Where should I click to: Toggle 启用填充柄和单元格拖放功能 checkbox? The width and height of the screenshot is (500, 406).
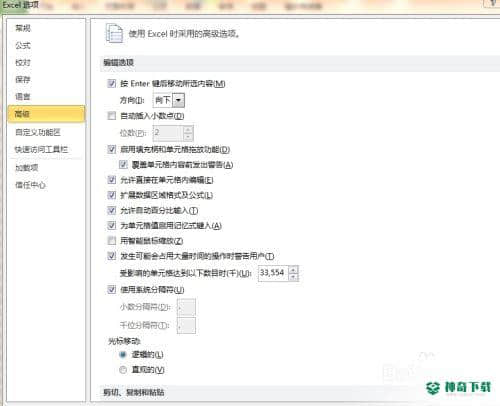[112, 149]
